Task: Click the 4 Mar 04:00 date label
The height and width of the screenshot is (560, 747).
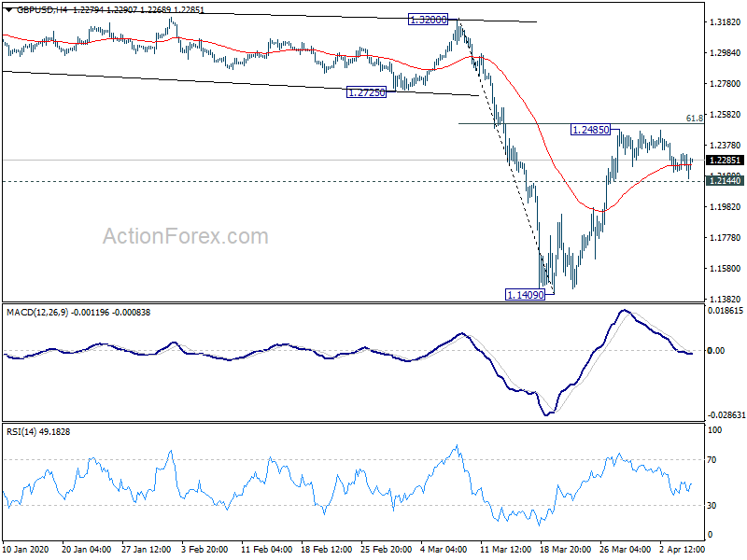Action: click(444, 549)
